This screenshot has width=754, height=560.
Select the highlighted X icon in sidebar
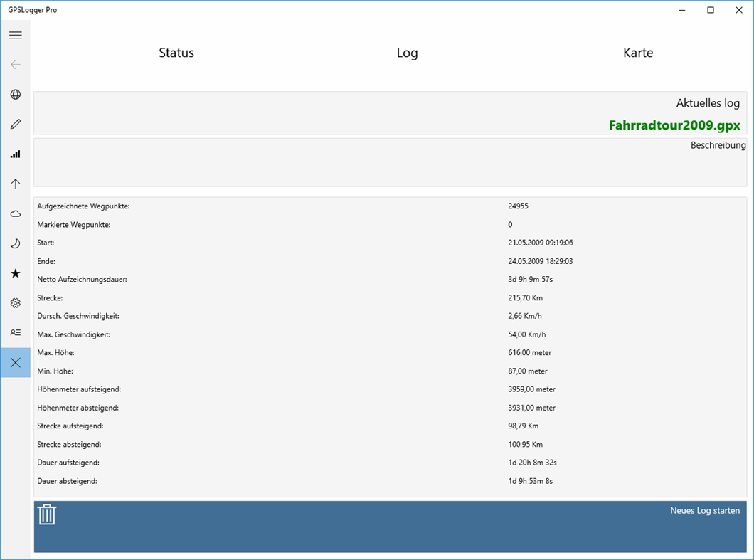click(15, 362)
